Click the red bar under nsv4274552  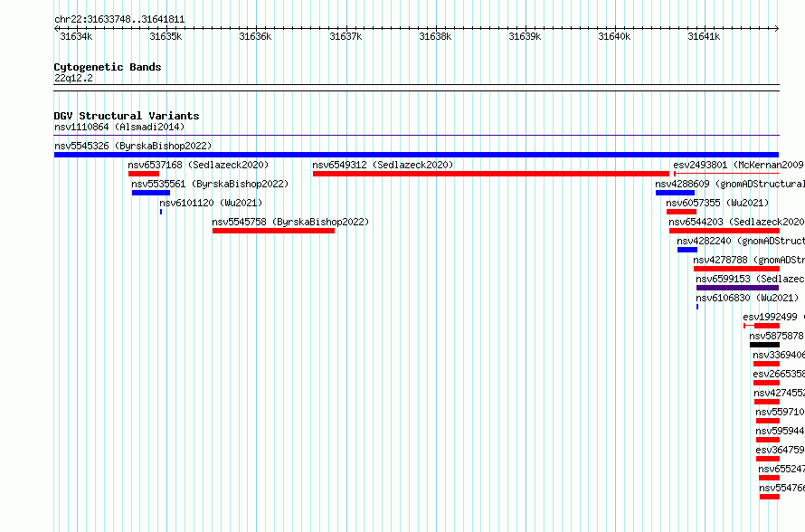767,402
